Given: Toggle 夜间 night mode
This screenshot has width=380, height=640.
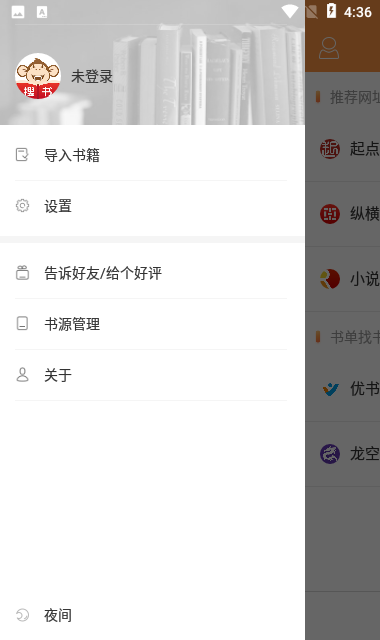Looking at the screenshot, I should (152, 615).
